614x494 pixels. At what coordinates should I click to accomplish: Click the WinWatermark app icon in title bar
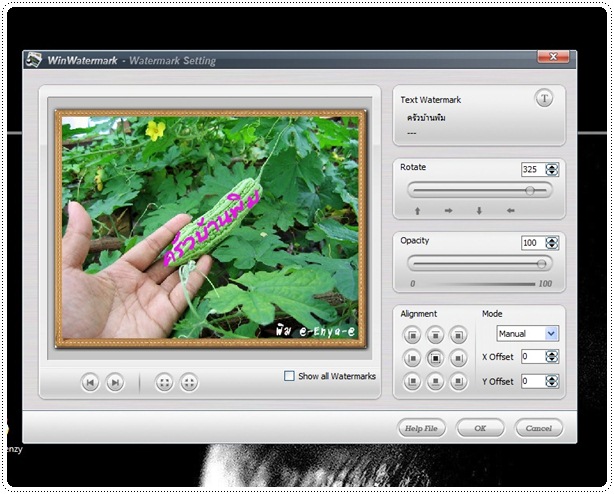point(34,60)
